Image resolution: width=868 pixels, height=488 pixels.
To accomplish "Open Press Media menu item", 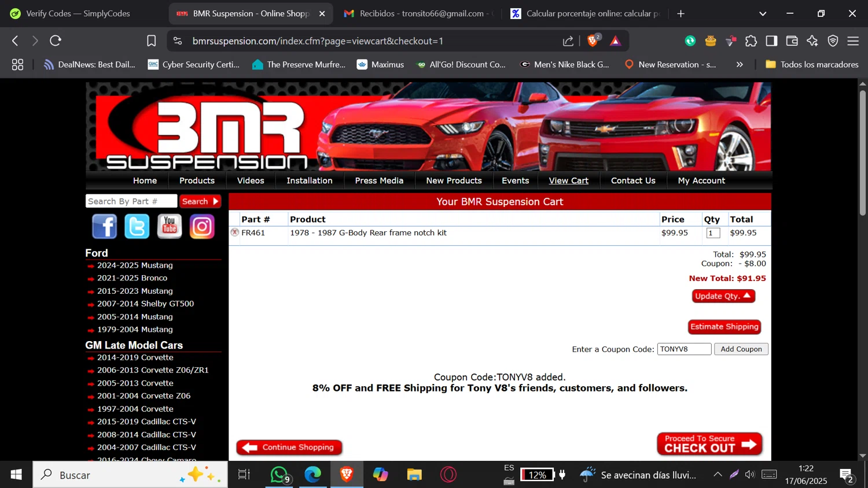I will (x=379, y=180).
